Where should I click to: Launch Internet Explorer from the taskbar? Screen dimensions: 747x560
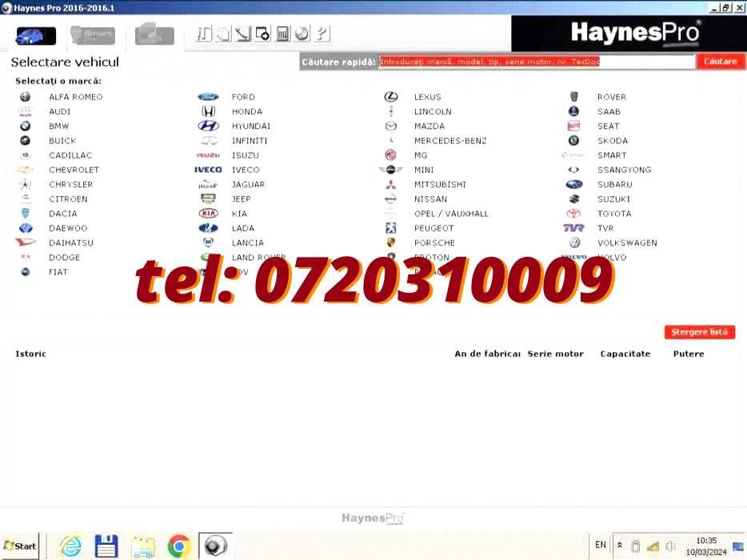click(71, 546)
